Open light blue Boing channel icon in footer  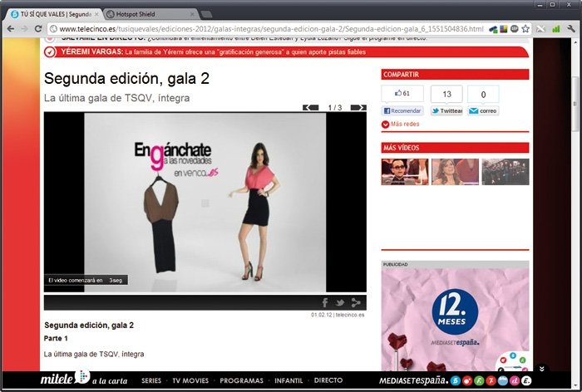coord(502,380)
